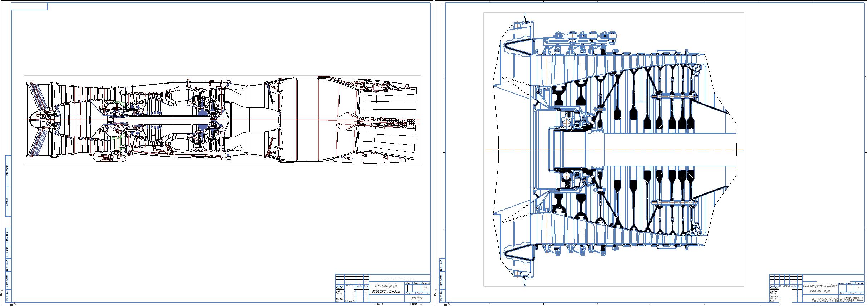Select the accessory gearbox beneath the engine
Viewport: 868px width, 307px height.
pos(107,157)
